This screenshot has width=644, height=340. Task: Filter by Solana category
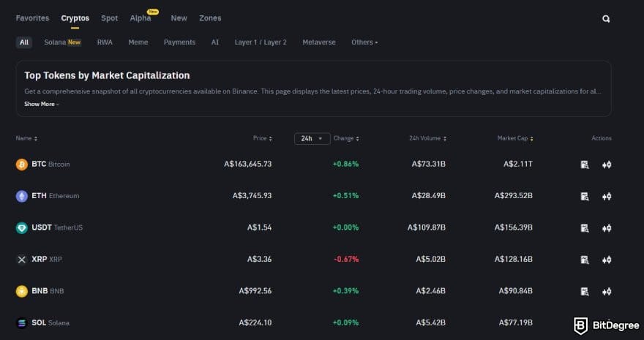click(62, 42)
